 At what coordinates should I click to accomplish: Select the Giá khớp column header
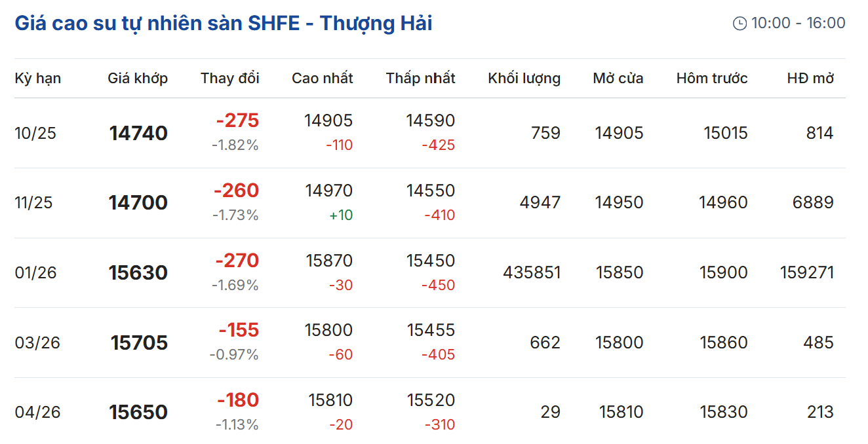(138, 79)
